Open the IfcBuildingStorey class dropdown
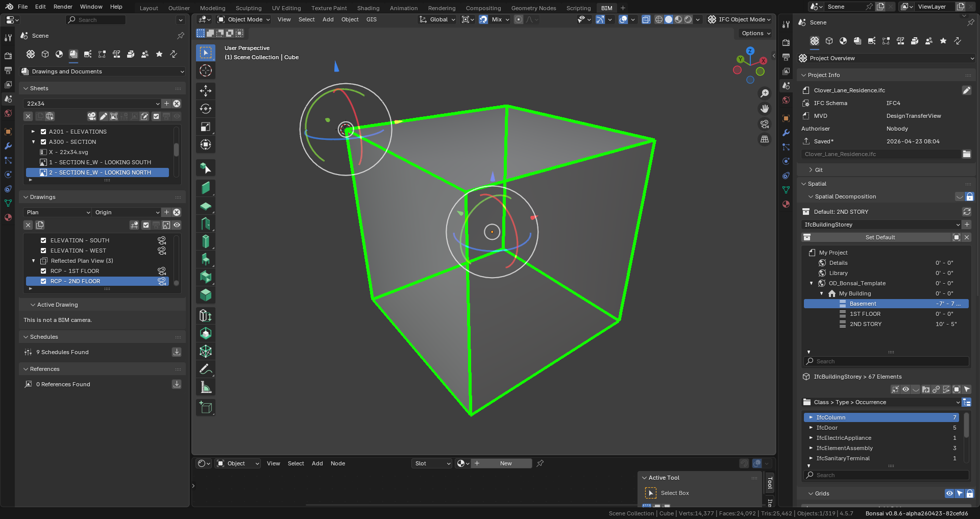The width and height of the screenshot is (980, 519). [881, 225]
